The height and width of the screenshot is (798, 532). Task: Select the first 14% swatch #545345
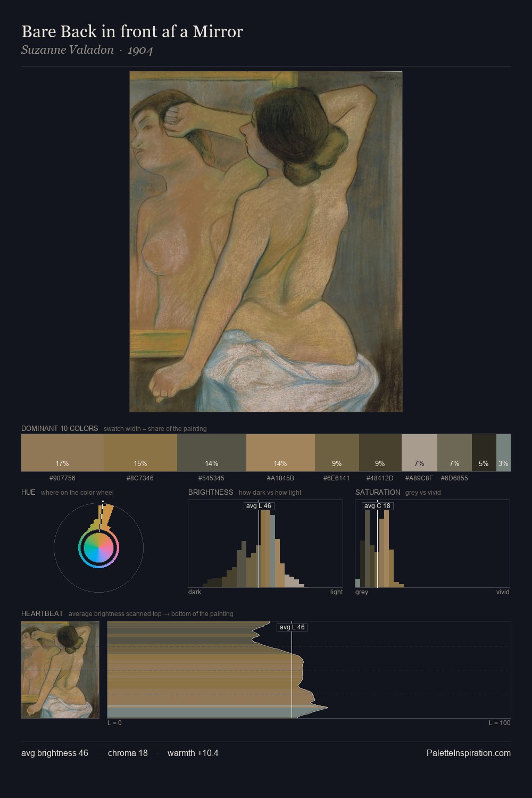pos(212,453)
